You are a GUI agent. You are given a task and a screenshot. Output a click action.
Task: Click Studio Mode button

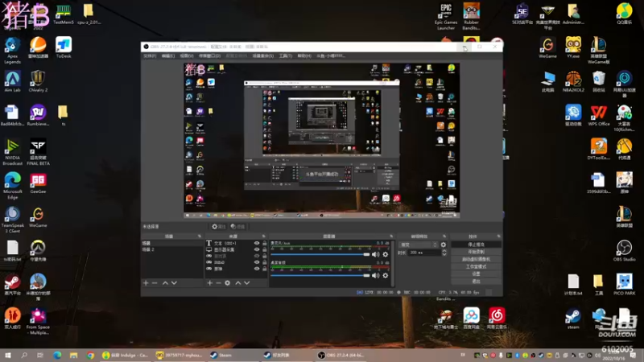pos(476,267)
